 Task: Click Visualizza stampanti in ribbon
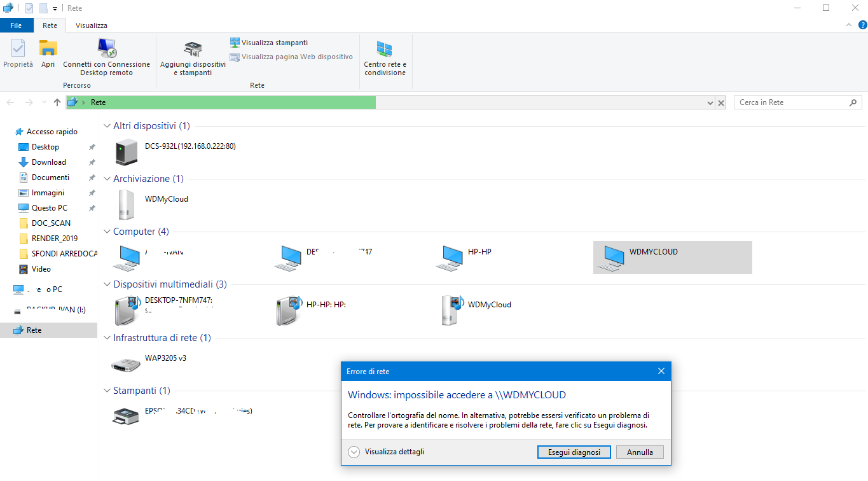click(268, 43)
